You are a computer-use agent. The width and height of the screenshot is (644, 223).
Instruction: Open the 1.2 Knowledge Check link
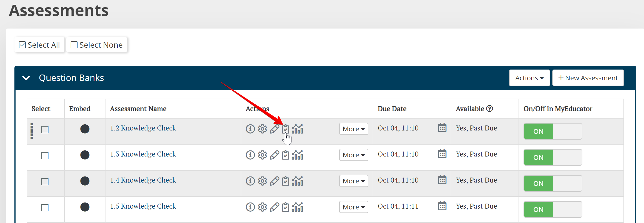[x=143, y=128]
